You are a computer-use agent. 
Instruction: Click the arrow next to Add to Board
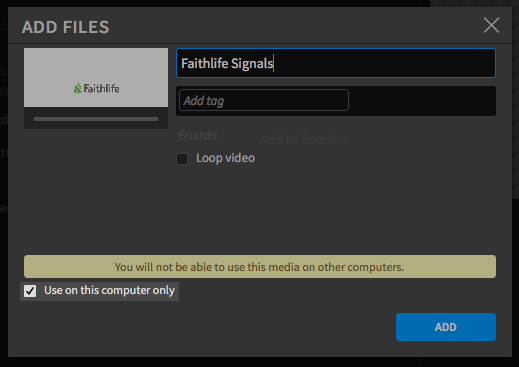coord(344,138)
